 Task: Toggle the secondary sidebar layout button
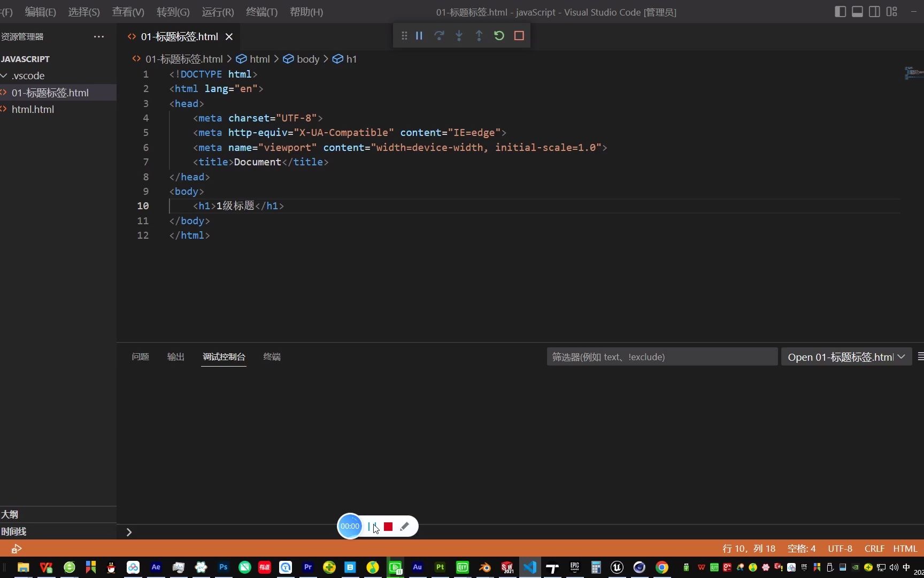pyautogui.click(x=875, y=11)
